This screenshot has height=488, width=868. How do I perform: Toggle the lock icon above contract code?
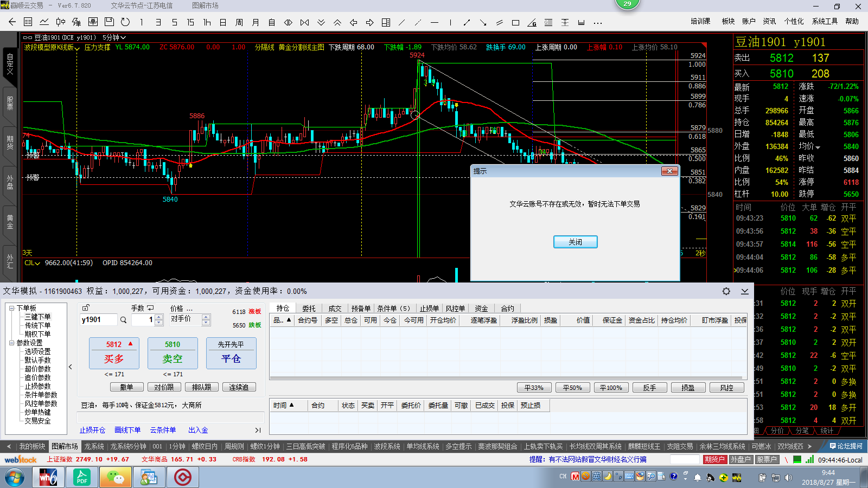click(x=86, y=308)
